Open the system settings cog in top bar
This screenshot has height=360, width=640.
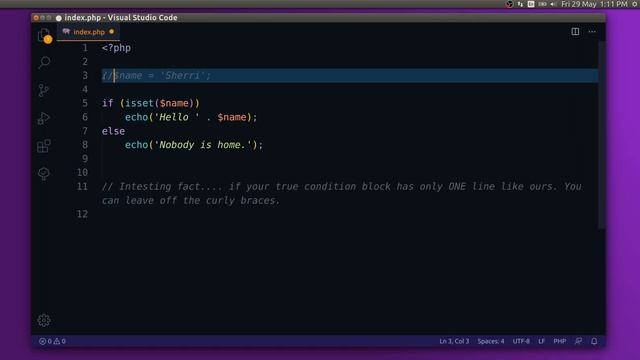pos(636,4)
